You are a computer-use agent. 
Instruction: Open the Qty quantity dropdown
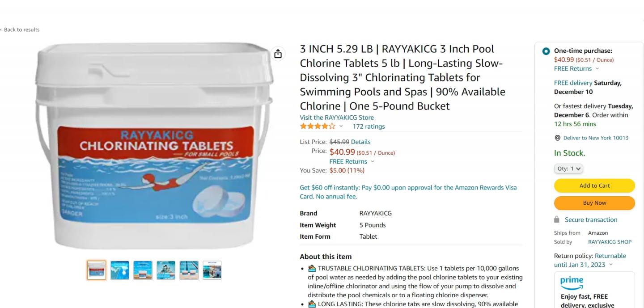tap(568, 169)
